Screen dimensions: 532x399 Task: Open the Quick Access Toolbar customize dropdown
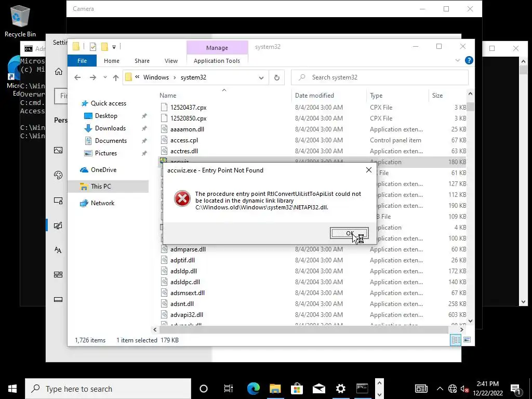114,47
